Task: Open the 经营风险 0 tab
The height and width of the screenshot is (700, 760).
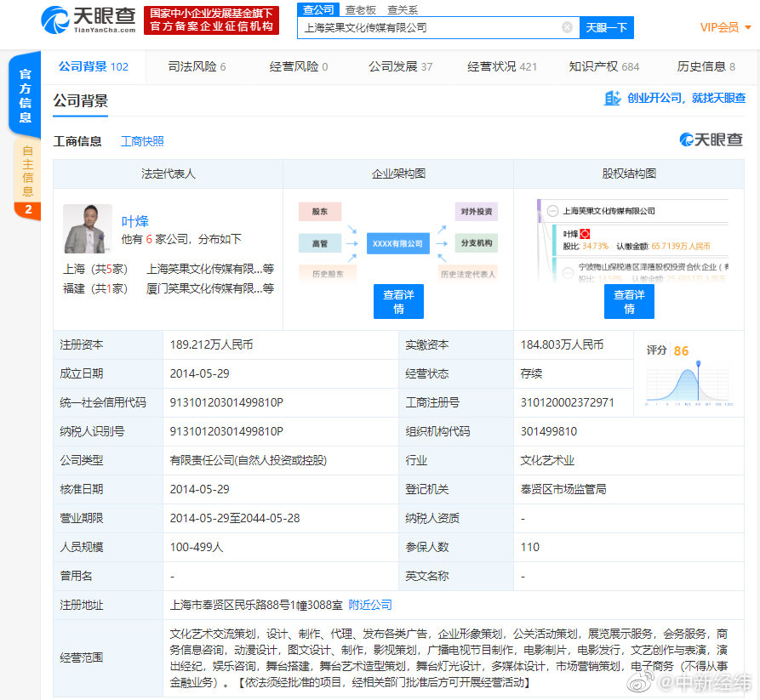Action: [299, 67]
